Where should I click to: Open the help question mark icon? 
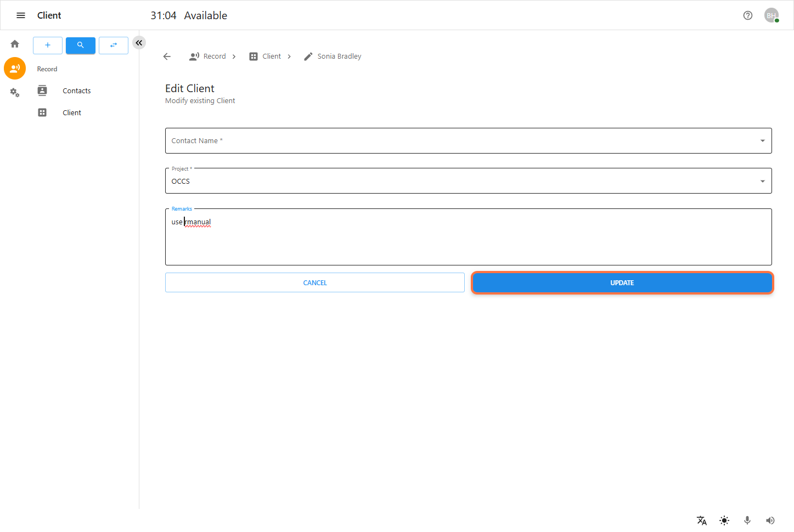(x=747, y=15)
